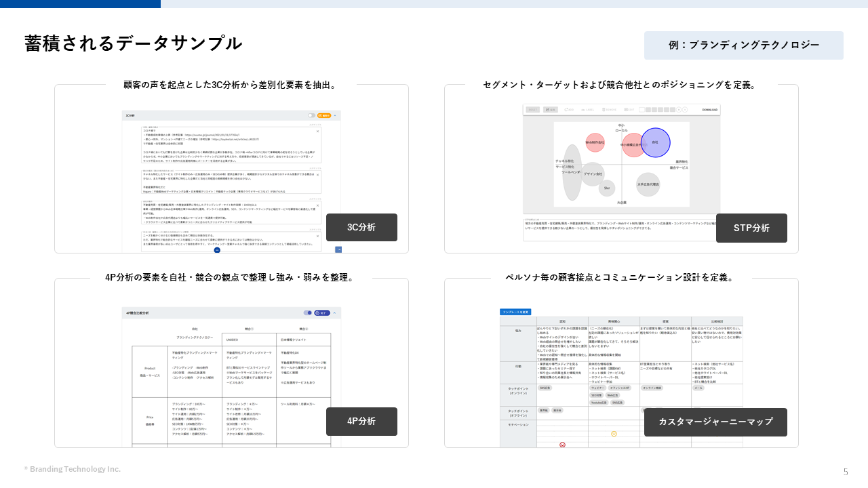Click the blue 完了 badge in 4P analysis

322,313
